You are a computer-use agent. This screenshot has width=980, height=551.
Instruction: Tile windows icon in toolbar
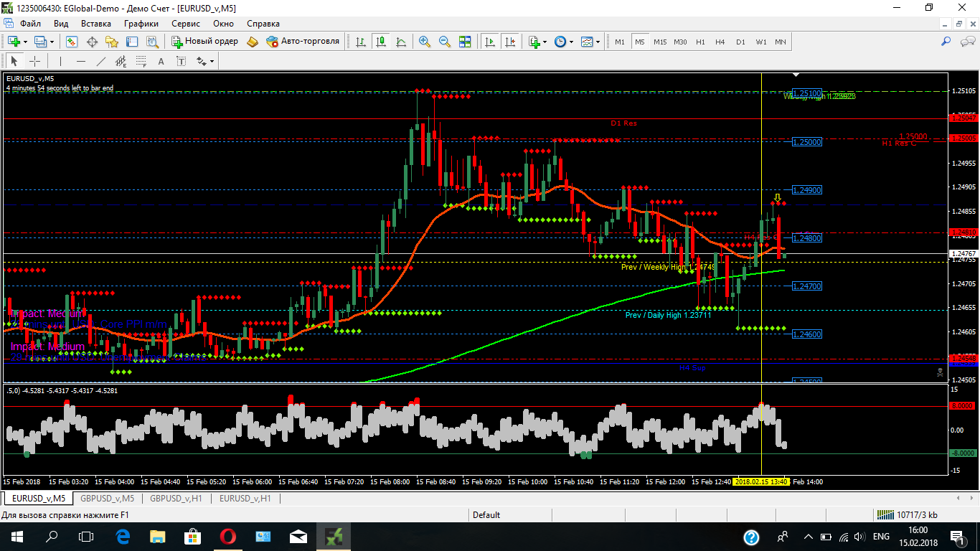point(465,42)
